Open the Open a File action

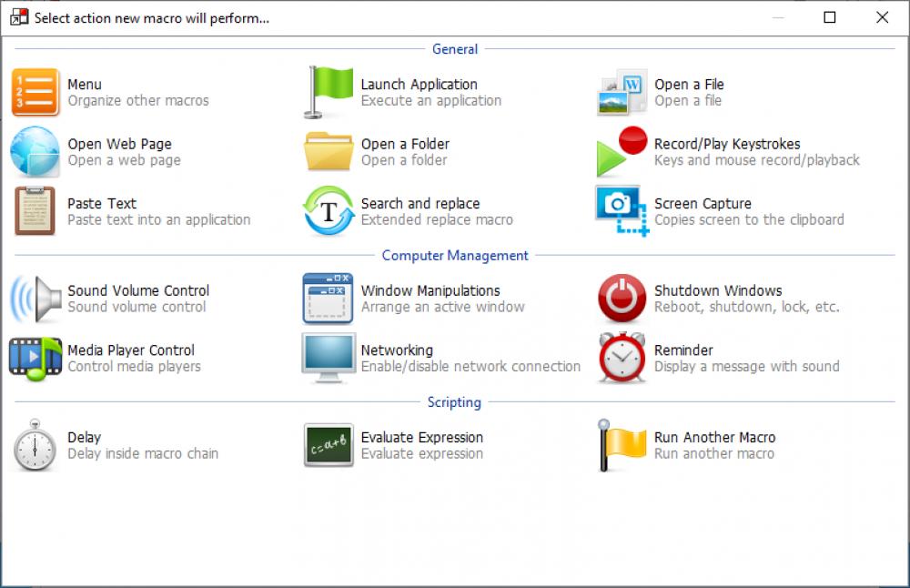tap(621, 91)
